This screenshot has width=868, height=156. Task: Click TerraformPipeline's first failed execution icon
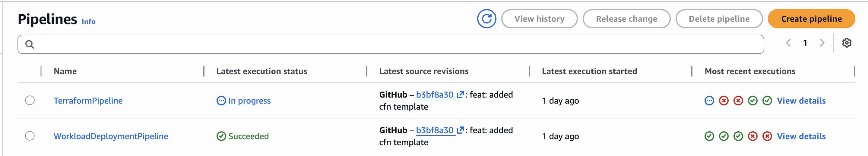click(724, 101)
